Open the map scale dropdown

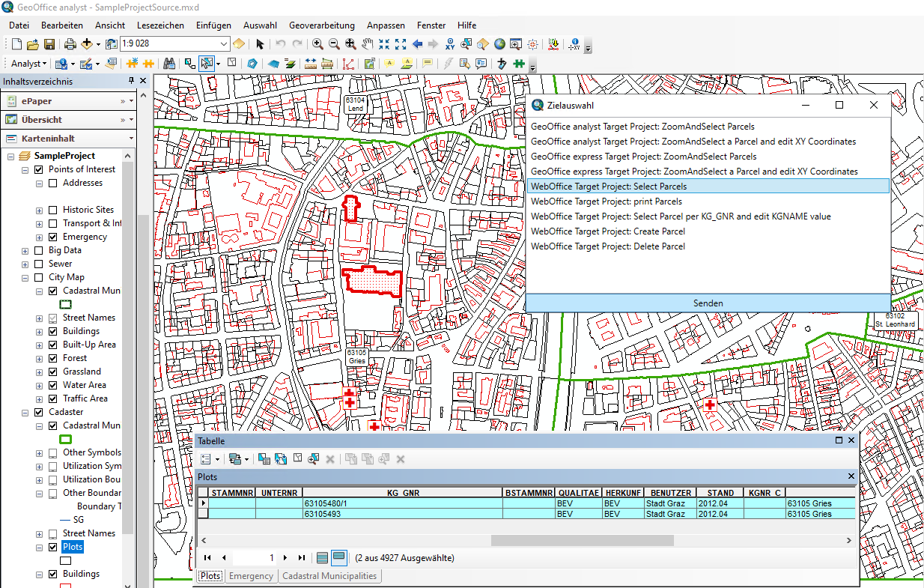pos(223,44)
